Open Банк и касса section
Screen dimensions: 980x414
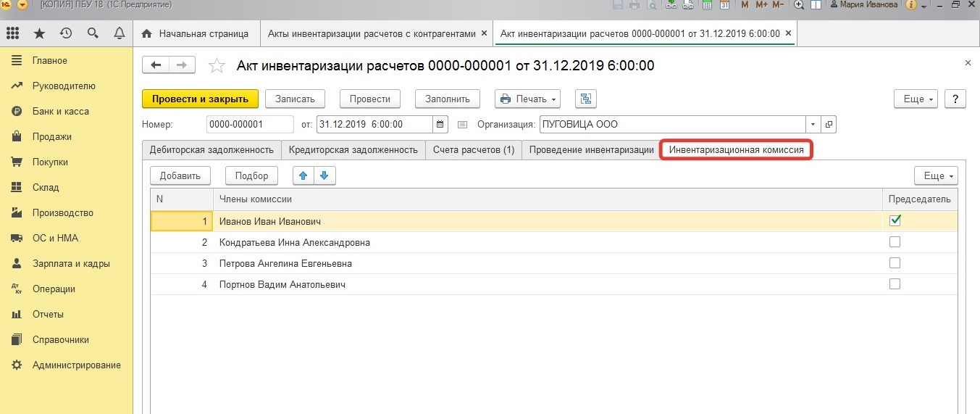(x=60, y=112)
